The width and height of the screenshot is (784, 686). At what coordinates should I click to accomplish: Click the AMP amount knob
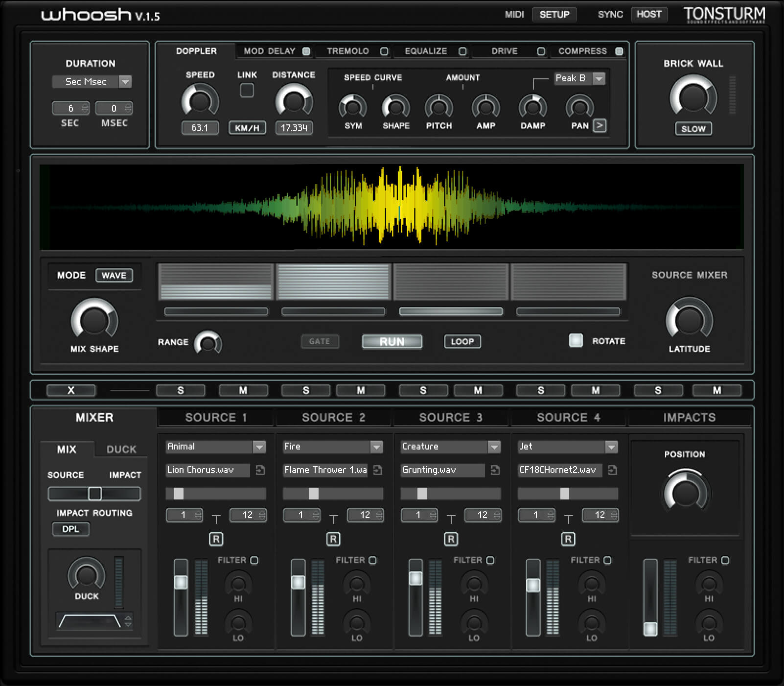click(x=485, y=107)
